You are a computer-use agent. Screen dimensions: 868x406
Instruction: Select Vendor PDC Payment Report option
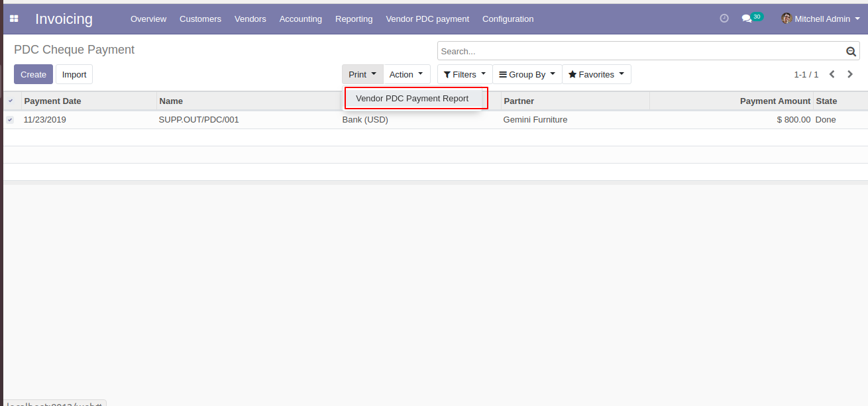tap(412, 98)
